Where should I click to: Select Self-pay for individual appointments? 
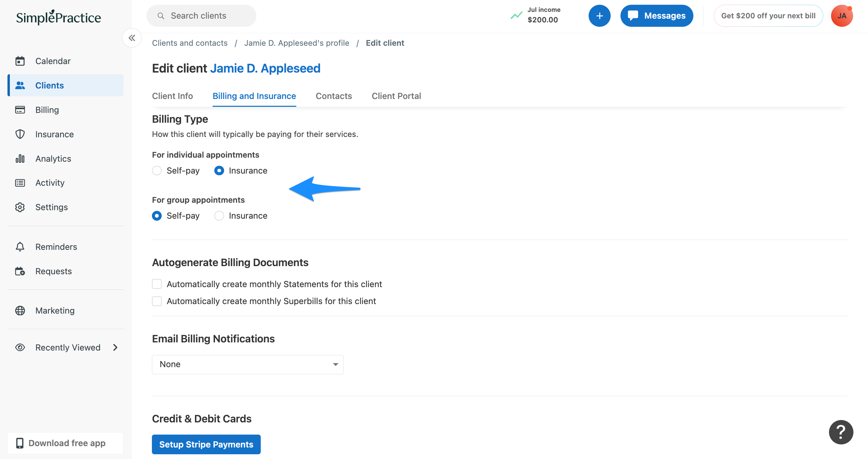click(157, 171)
